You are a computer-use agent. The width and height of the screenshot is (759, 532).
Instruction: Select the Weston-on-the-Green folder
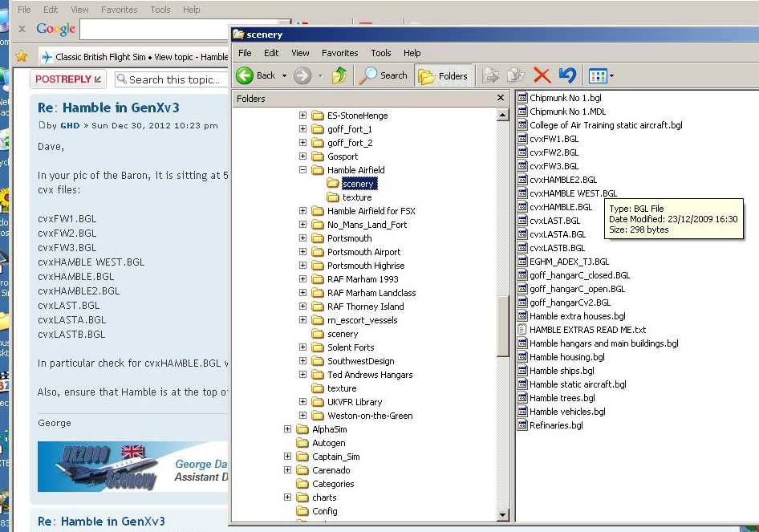[370, 416]
